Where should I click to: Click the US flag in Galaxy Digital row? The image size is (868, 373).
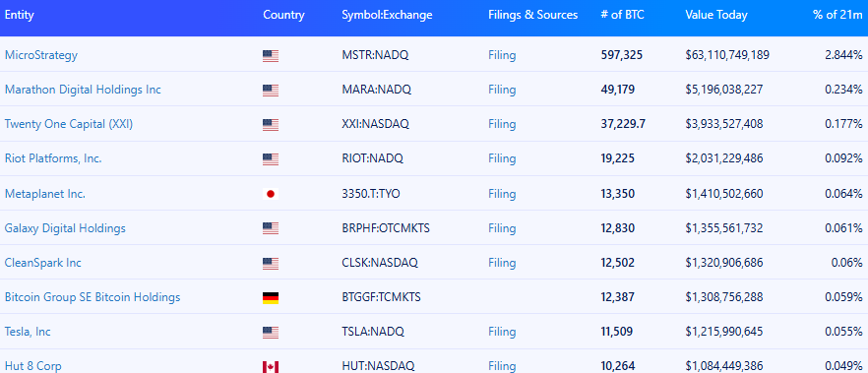point(271,228)
